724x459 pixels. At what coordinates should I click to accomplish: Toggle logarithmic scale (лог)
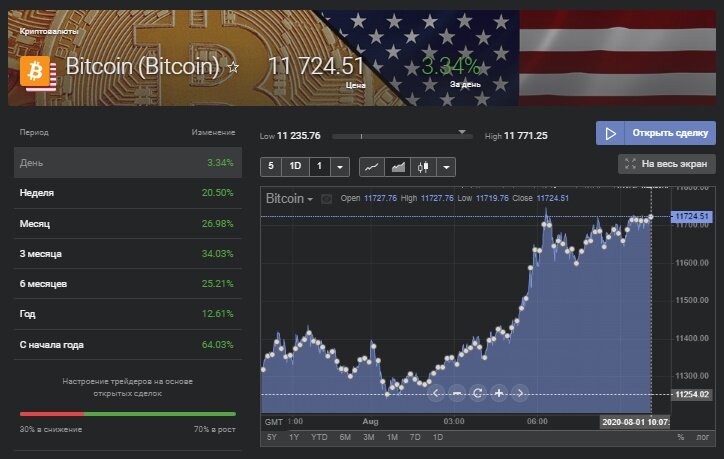coord(703,437)
